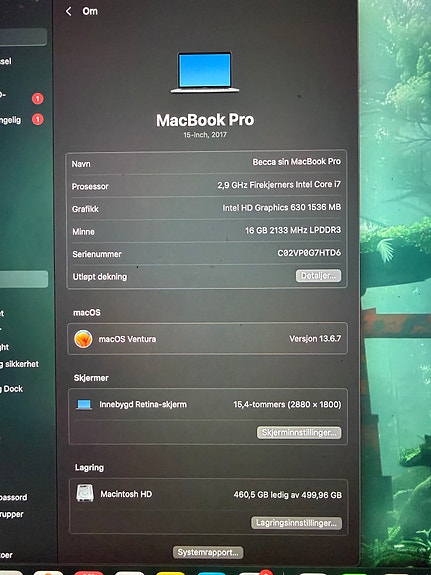Click the serial number C02VP8G7HTD6
Image resolution: width=431 pixels, height=575 pixels.
coord(309,253)
